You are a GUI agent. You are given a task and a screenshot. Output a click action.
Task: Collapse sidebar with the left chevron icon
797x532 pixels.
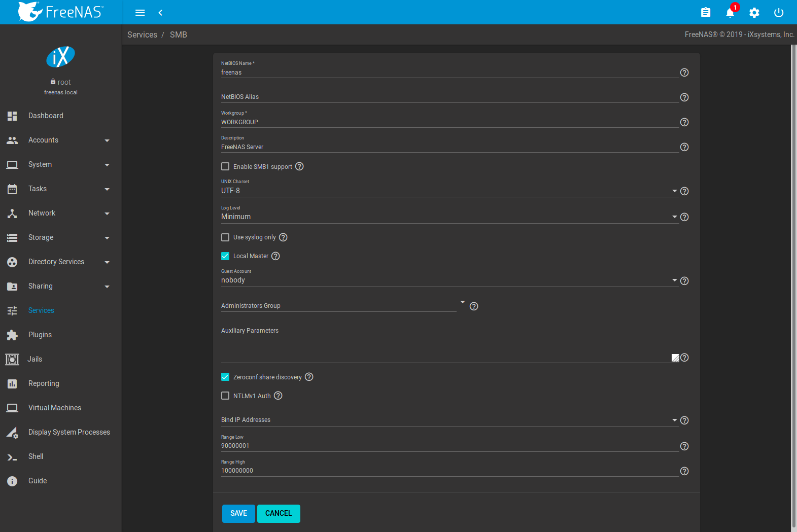[x=160, y=13]
